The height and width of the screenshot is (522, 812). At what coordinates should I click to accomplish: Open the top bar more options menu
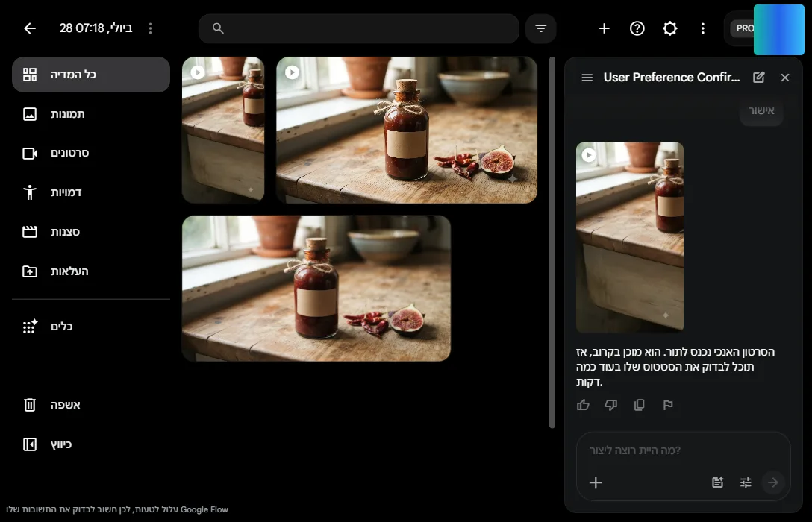(703, 28)
